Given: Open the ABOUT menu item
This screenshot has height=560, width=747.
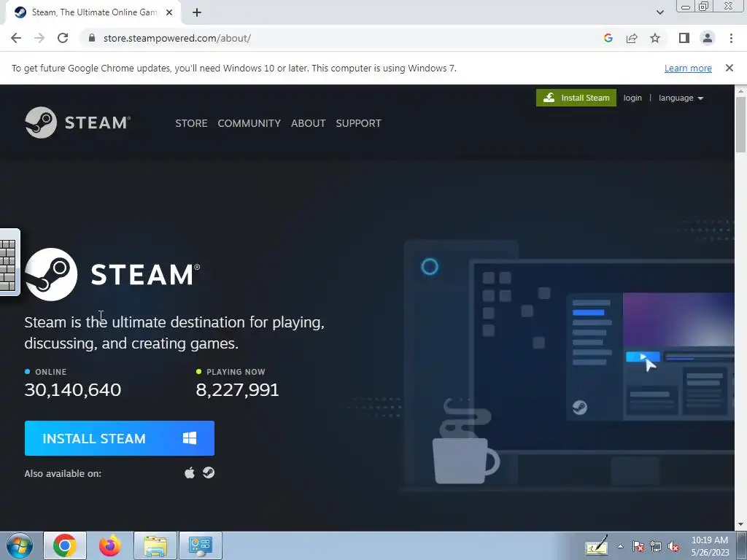Looking at the screenshot, I should pos(309,123).
